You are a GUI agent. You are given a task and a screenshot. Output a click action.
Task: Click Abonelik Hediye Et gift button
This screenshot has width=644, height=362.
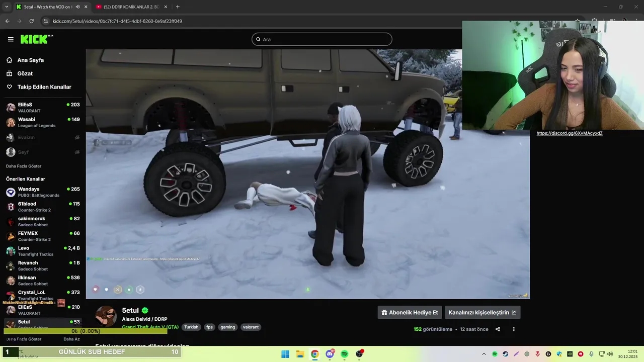[x=410, y=312]
